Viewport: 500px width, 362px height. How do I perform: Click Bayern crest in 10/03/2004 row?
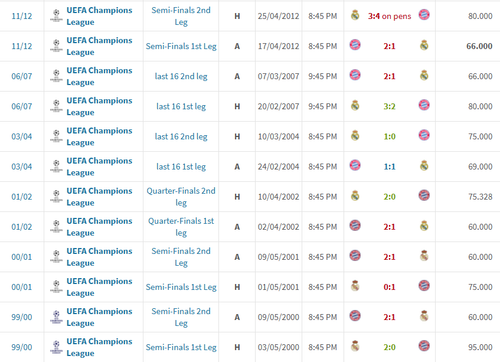[424, 136]
